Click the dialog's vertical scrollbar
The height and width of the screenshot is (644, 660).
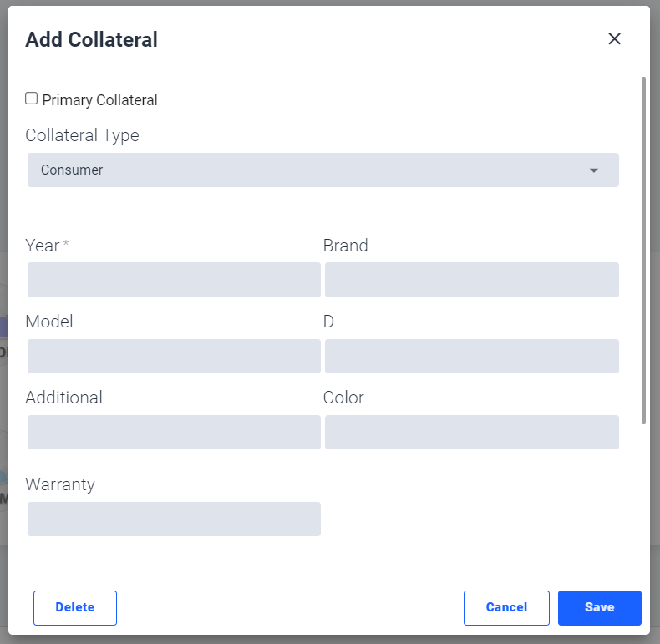[x=643, y=251]
